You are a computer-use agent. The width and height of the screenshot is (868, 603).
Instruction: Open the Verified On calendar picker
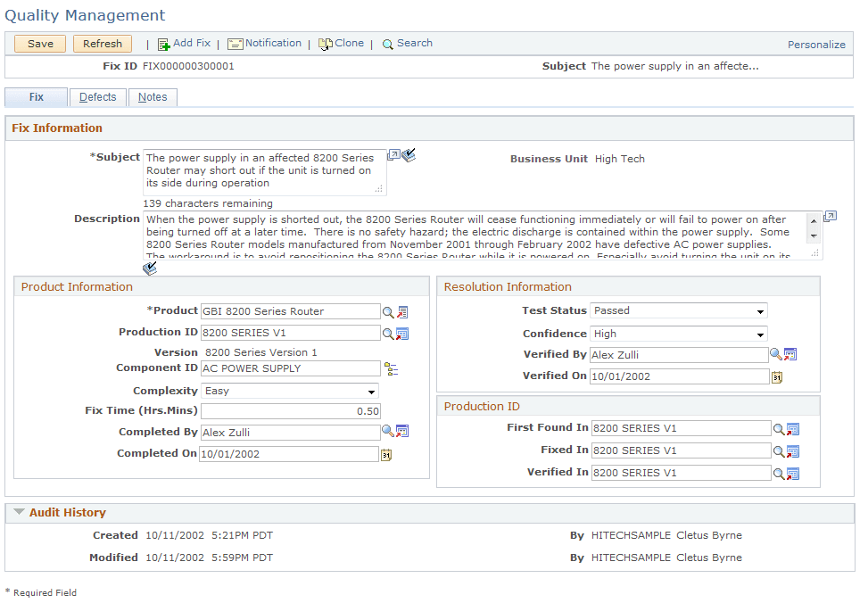point(776,376)
